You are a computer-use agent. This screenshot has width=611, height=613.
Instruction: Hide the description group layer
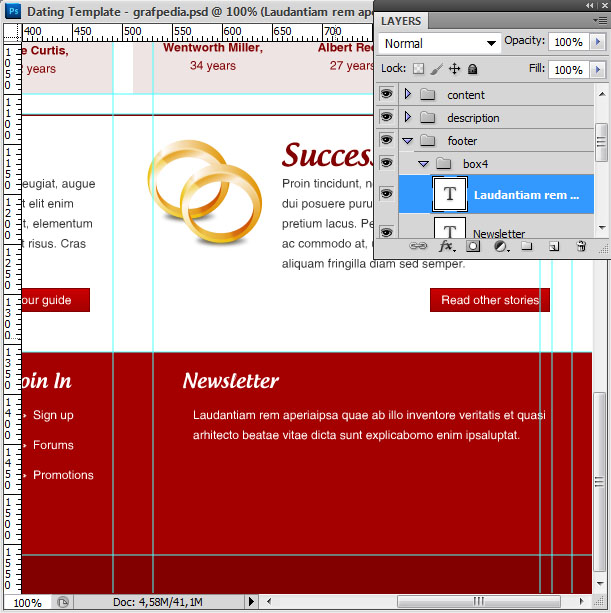(x=386, y=117)
